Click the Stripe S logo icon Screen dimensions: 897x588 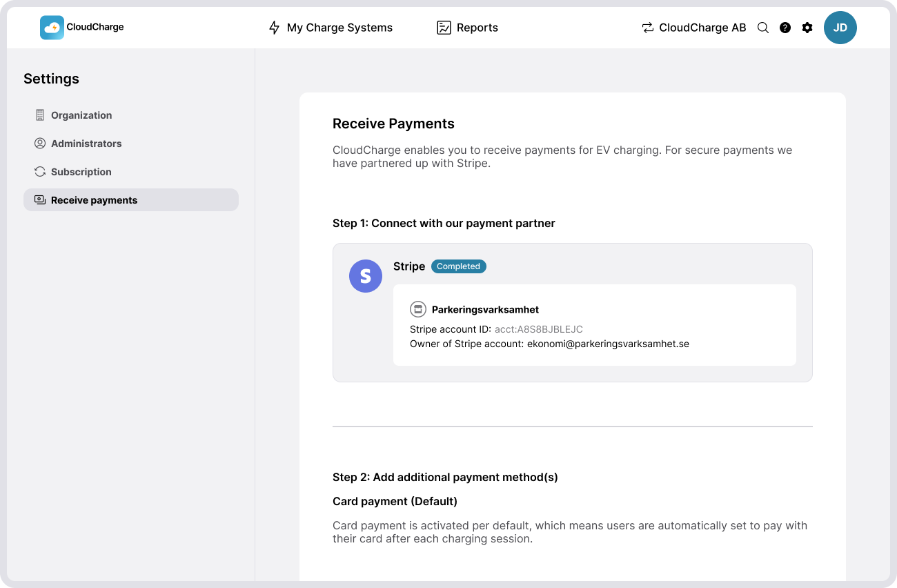pos(366,276)
